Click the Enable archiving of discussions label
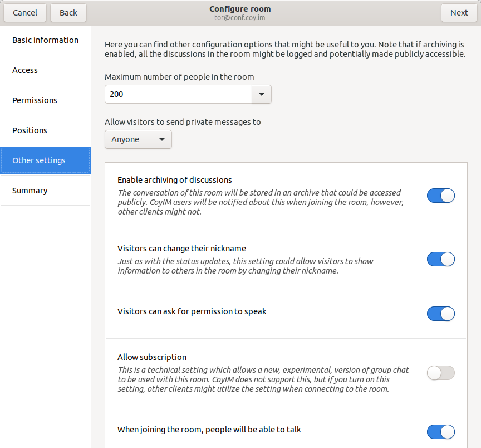 (x=175, y=180)
